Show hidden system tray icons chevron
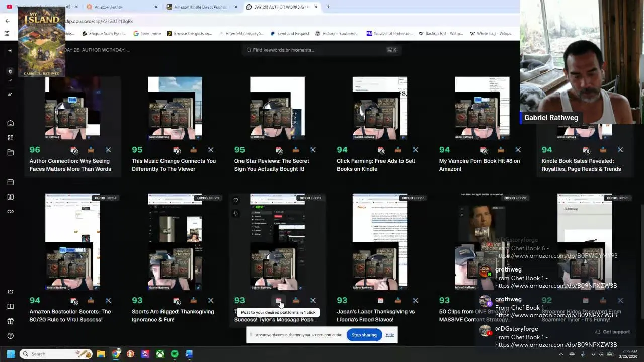 [x=561, y=354]
